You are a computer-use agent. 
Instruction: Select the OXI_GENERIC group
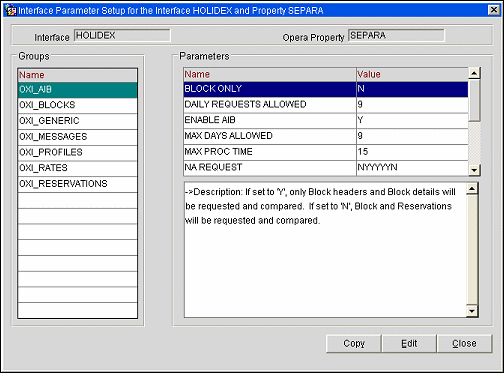(77, 121)
